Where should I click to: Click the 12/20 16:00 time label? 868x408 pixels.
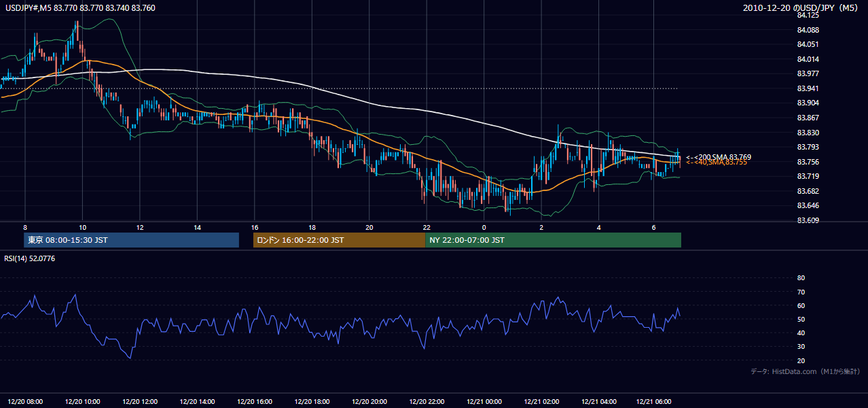pyautogui.click(x=255, y=402)
